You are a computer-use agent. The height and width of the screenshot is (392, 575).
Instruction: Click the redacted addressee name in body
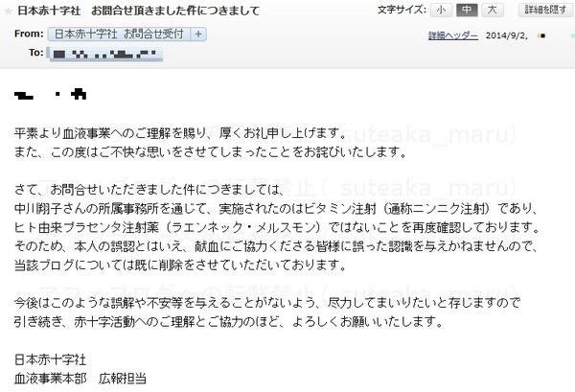point(50,94)
